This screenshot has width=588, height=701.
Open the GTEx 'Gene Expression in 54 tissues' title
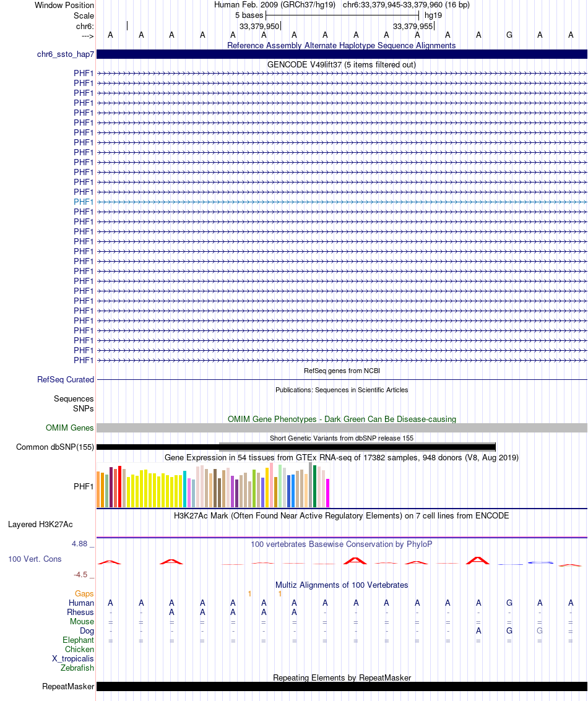[342, 458]
